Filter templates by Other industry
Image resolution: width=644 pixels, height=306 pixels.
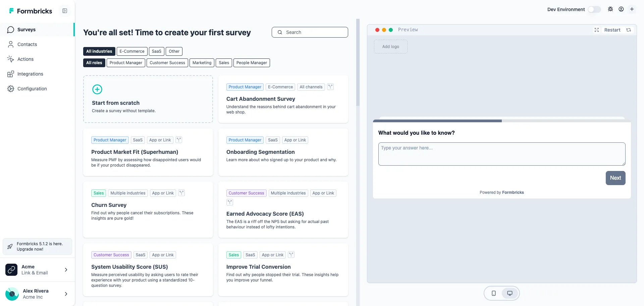[x=174, y=51]
